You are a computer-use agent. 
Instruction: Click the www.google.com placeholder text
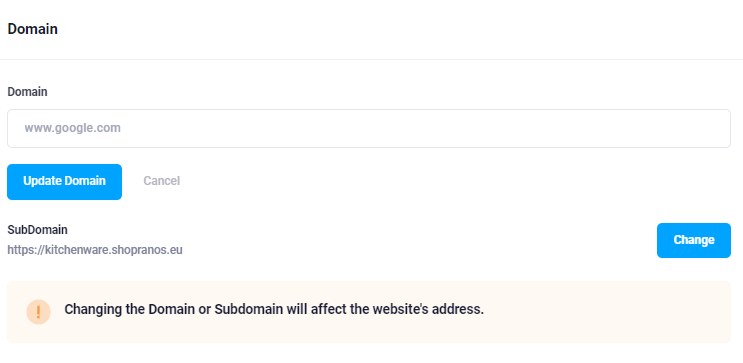pyautogui.click(x=72, y=128)
